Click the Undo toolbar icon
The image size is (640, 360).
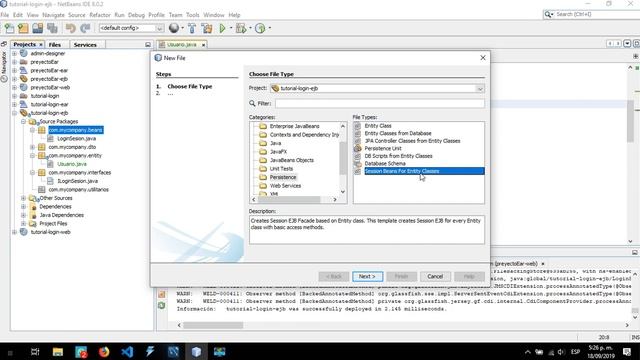(71, 28)
